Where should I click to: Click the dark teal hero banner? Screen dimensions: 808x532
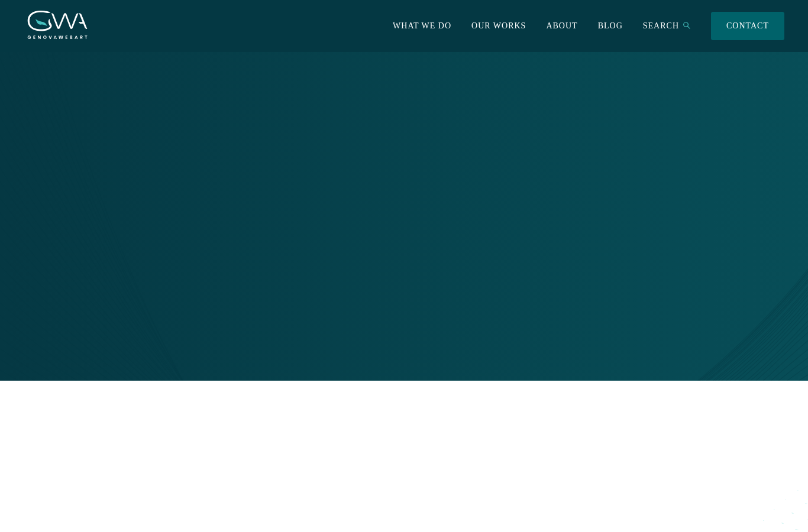click(404, 216)
